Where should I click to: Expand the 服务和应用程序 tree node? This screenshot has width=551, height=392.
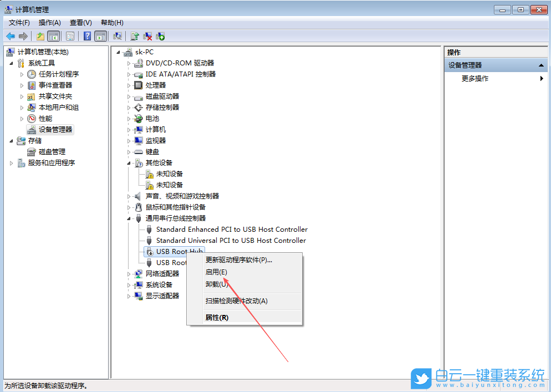click(x=11, y=163)
